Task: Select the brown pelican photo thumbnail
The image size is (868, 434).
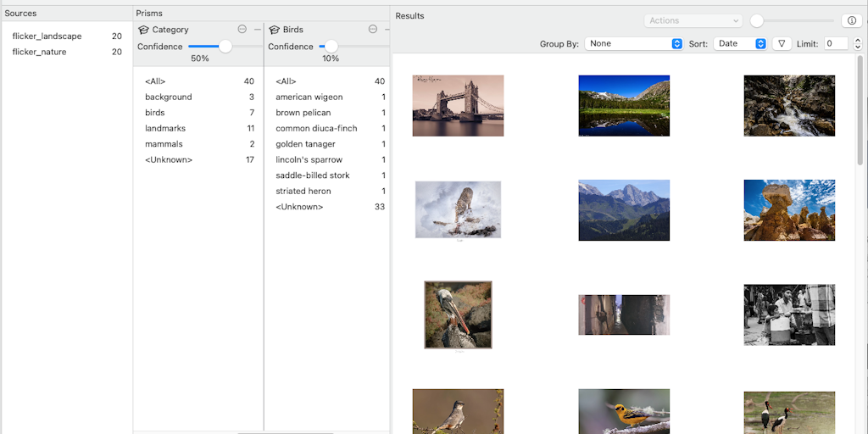Action: coord(458,314)
